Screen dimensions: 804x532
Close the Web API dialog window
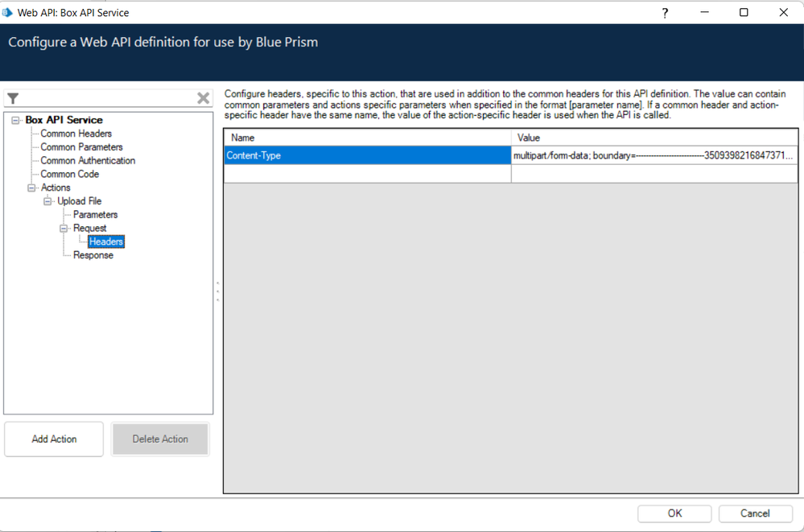click(x=784, y=12)
